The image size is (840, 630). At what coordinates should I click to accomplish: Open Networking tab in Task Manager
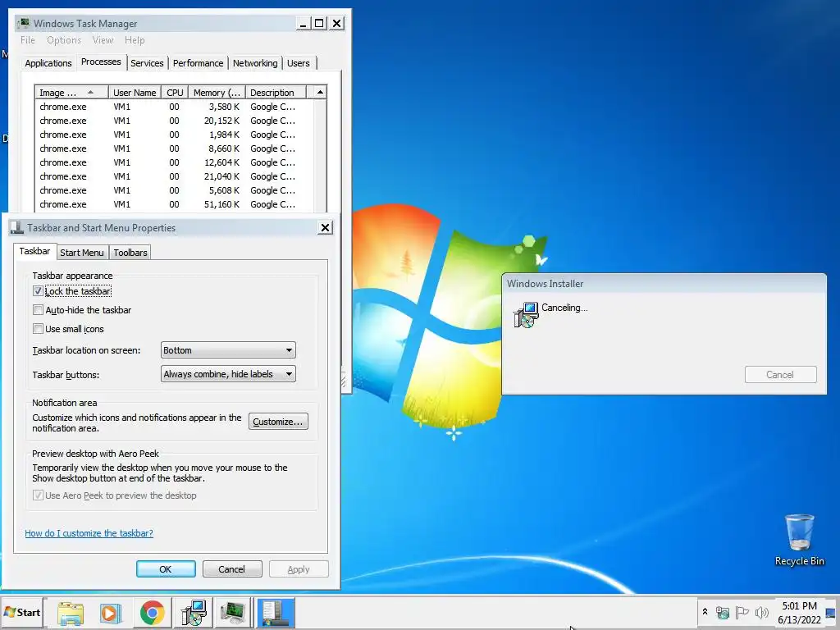point(256,63)
